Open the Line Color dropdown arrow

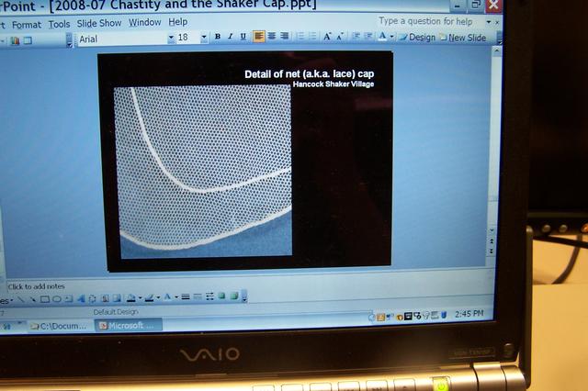pos(158,297)
